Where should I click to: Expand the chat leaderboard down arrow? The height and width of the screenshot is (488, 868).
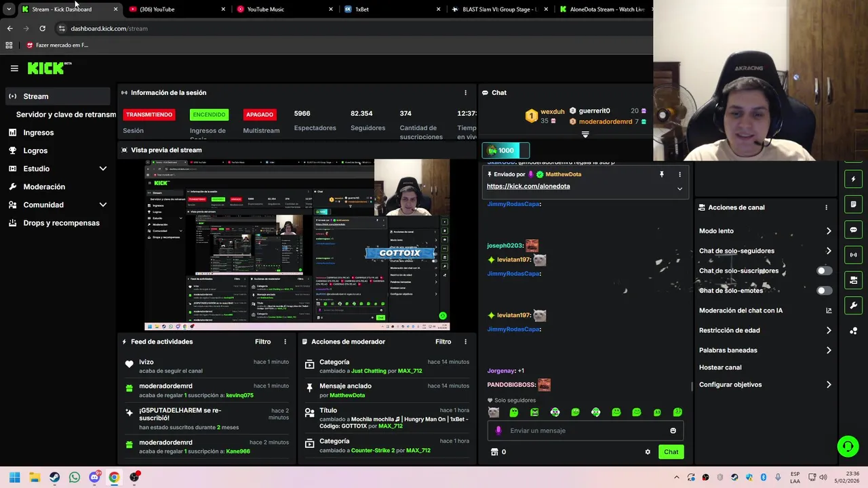[x=585, y=135]
